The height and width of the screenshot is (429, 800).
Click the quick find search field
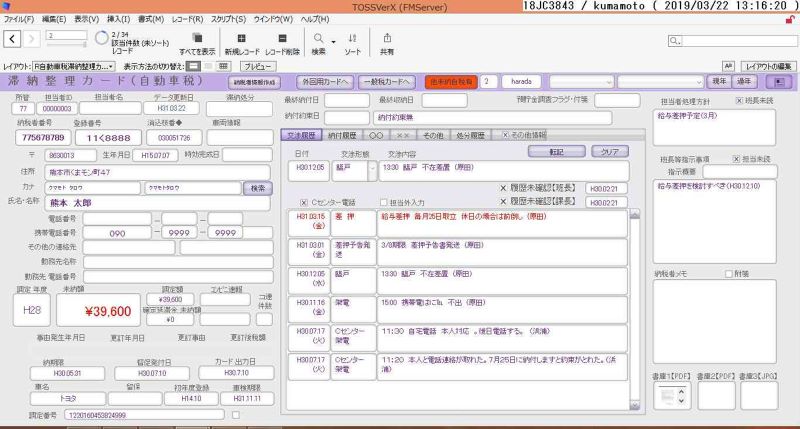click(739, 41)
